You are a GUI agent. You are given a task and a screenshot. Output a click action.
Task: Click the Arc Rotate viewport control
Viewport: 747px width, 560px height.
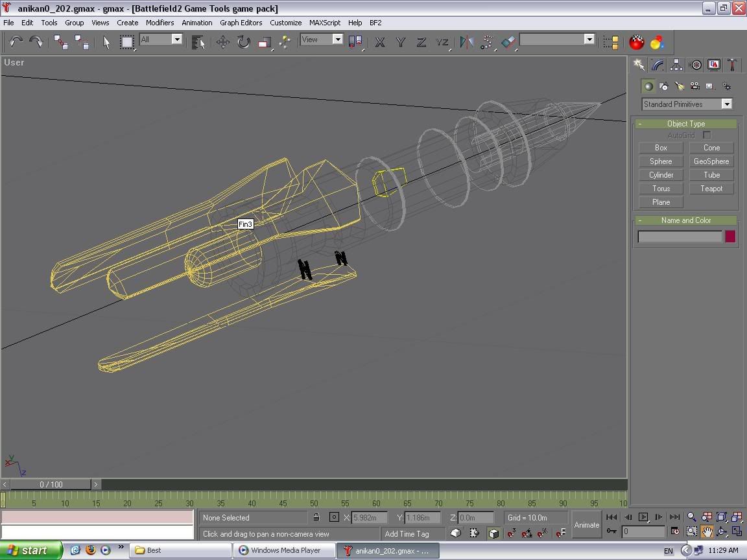(722, 531)
